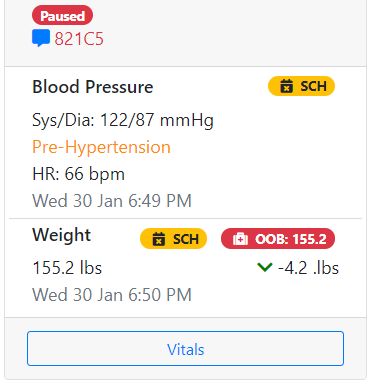Screen dimensions: 371x386
Task: Click the red Paused status badge
Action: pos(62,15)
